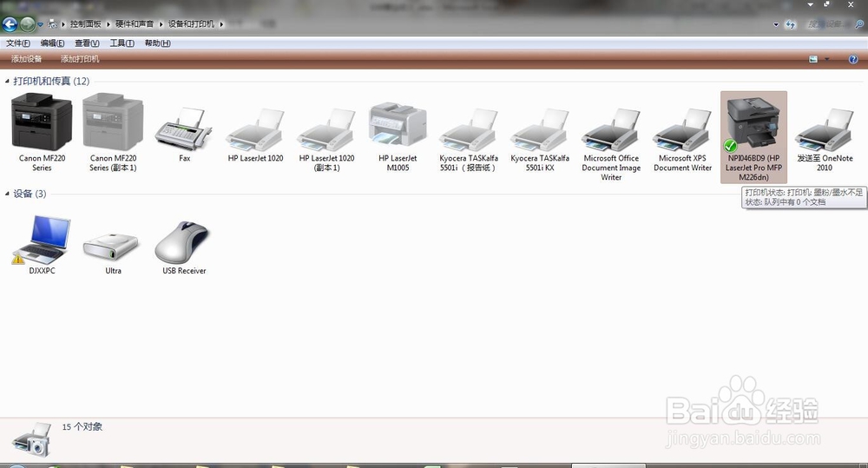Click the 添加设备 toolbar button
Viewport: 868px width, 468px height.
tap(27, 59)
